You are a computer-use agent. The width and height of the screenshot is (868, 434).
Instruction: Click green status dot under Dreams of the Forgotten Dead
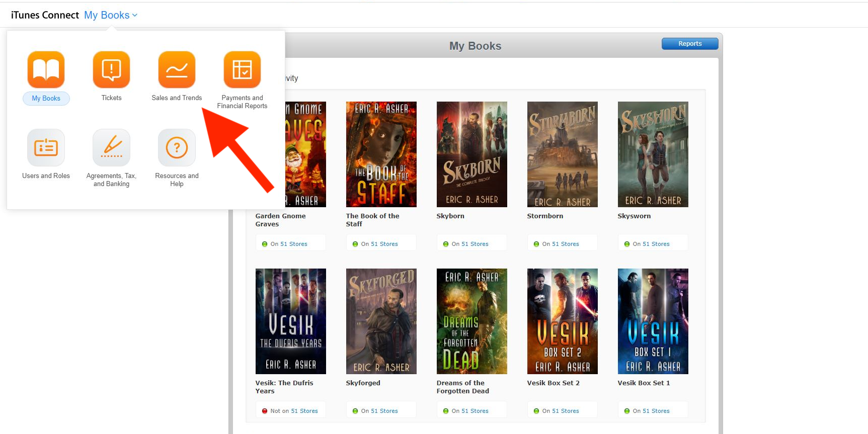click(446, 411)
